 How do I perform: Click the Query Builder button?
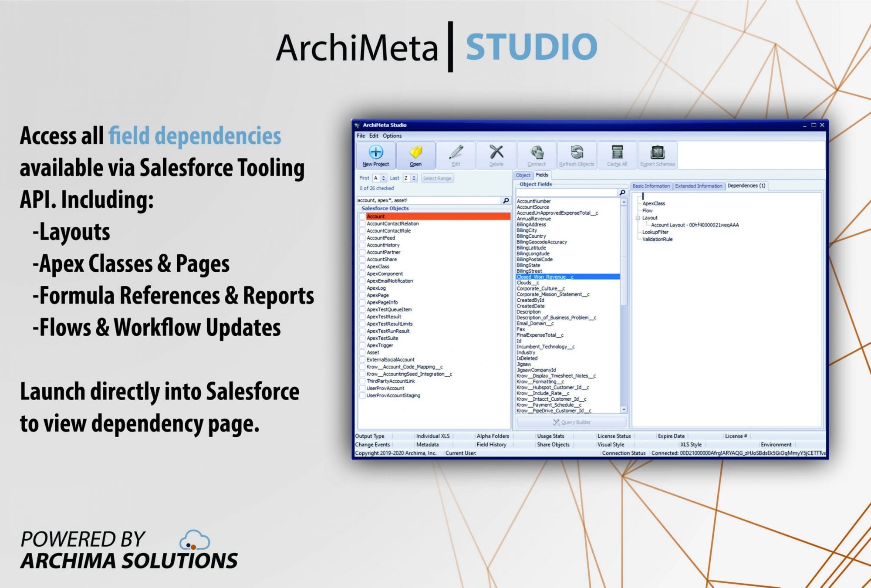[571, 422]
